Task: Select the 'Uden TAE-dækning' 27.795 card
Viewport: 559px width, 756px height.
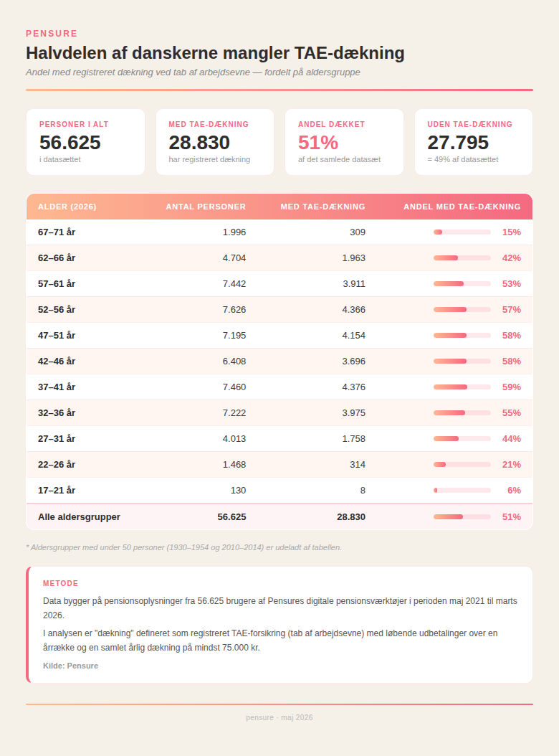Action: pos(474,142)
